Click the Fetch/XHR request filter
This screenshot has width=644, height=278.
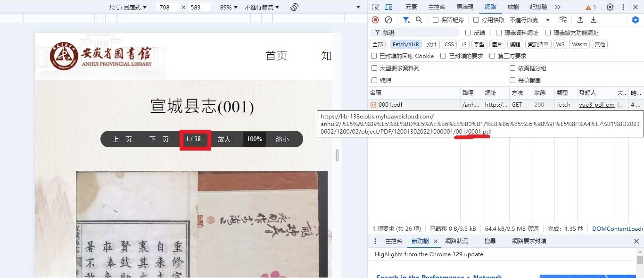coord(405,44)
